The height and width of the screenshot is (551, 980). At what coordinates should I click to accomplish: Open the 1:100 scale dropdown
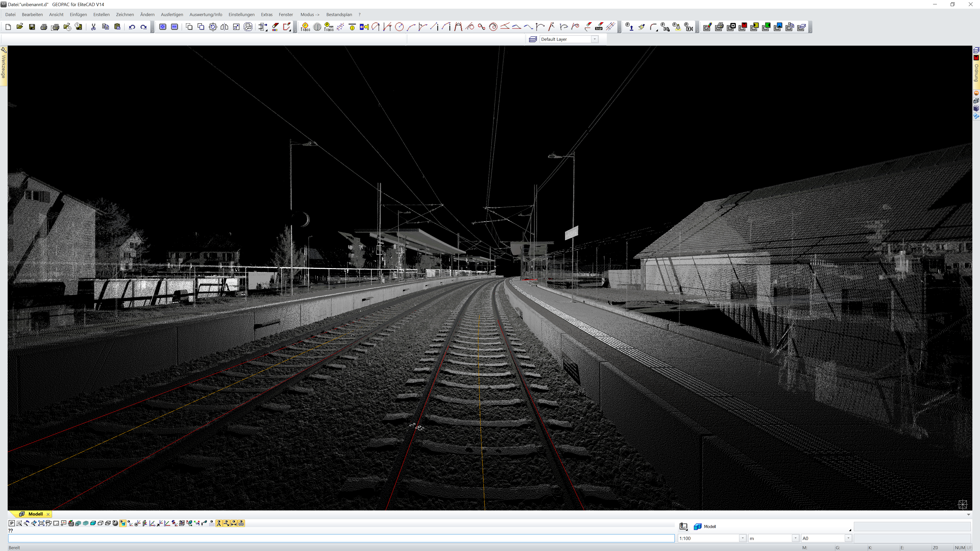[x=742, y=538]
